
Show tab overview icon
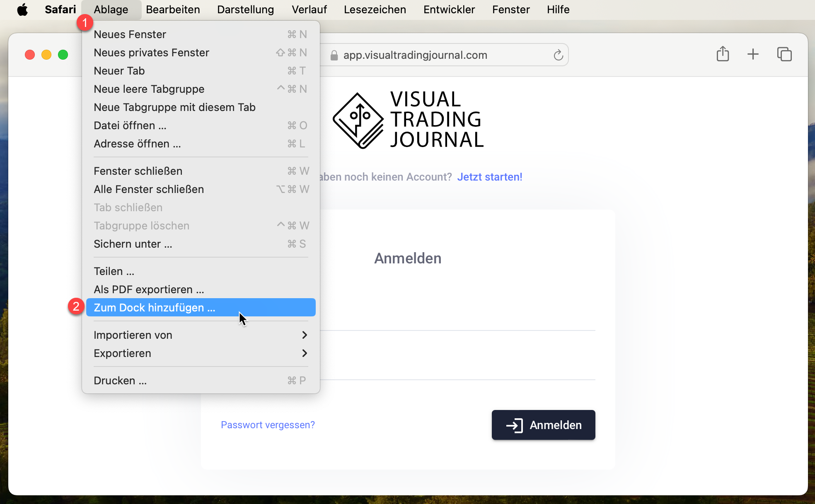point(784,54)
